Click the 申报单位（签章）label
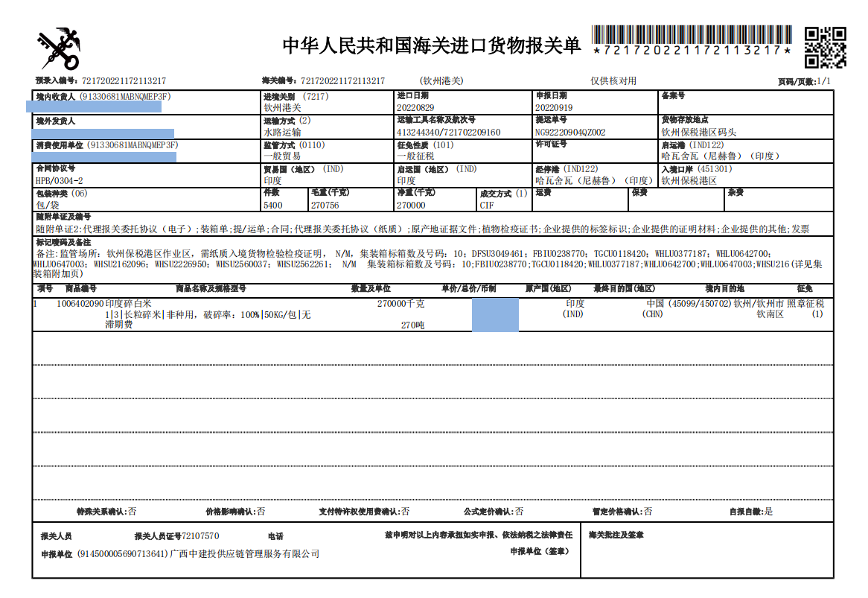868x598 pixels. point(540,552)
